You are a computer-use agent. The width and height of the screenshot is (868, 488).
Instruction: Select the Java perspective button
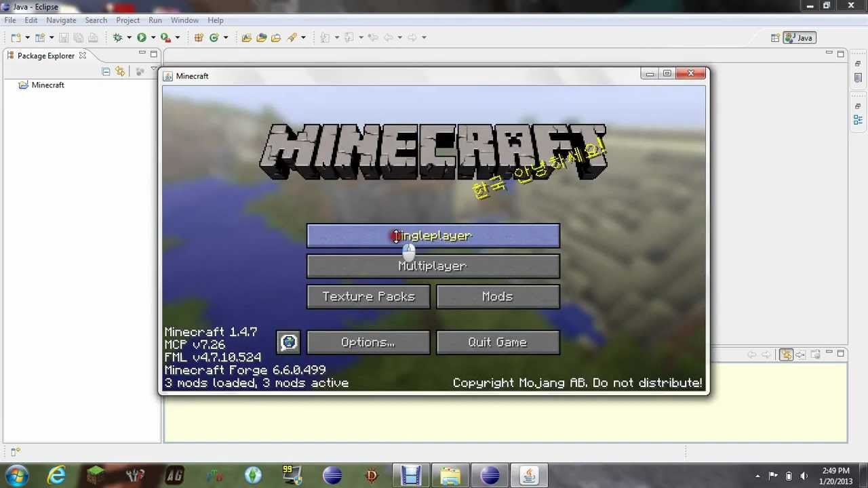[799, 38]
